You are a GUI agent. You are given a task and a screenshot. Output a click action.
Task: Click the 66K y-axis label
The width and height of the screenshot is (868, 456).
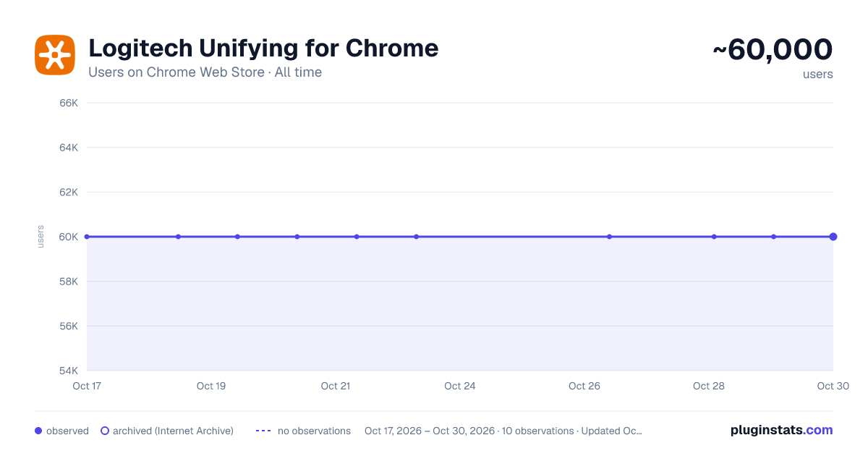click(69, 103)
